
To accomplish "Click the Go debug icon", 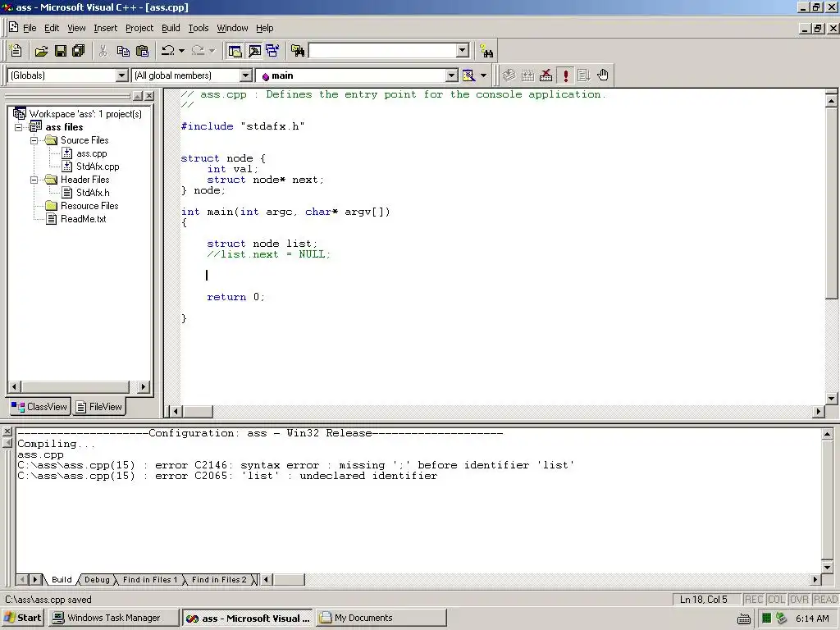I will click(584, 75).
